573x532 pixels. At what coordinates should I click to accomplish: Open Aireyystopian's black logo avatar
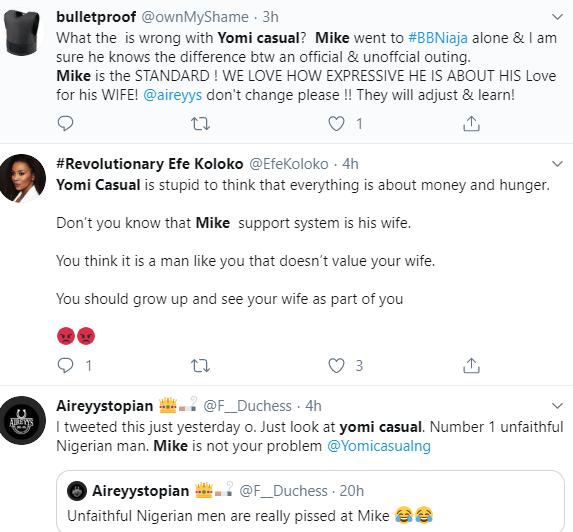coord(23,420)
